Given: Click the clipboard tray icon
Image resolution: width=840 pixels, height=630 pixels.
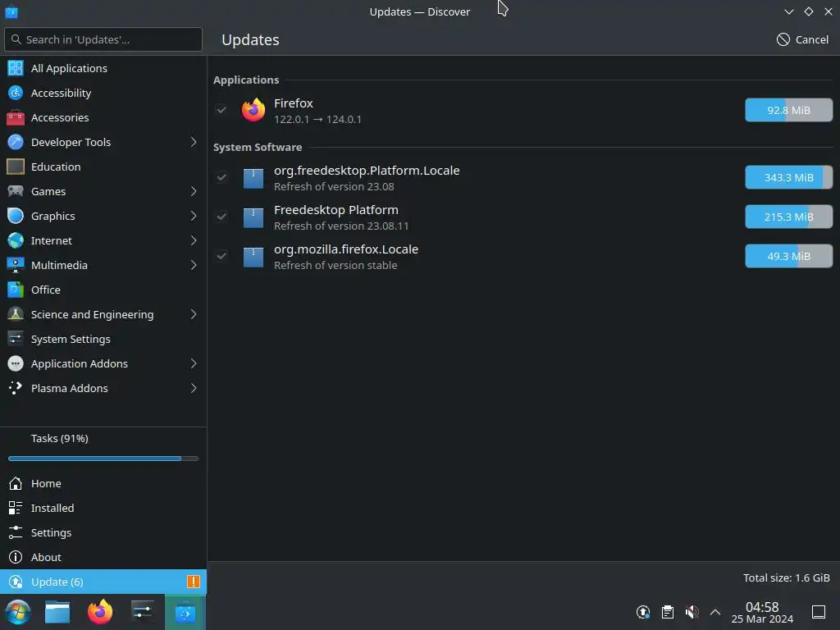Looking at the screenshot, I should pos(668,612).
